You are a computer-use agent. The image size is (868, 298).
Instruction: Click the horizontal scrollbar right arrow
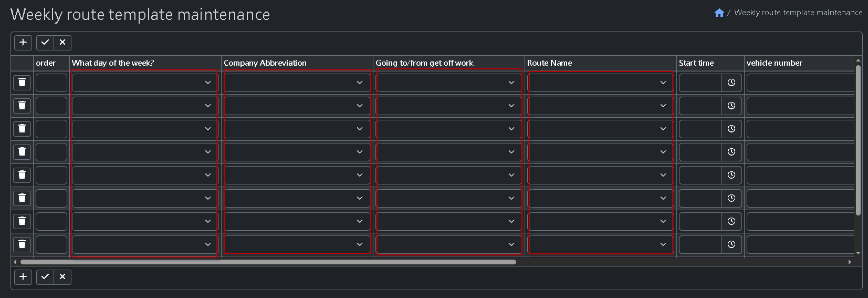pos(850,262)
